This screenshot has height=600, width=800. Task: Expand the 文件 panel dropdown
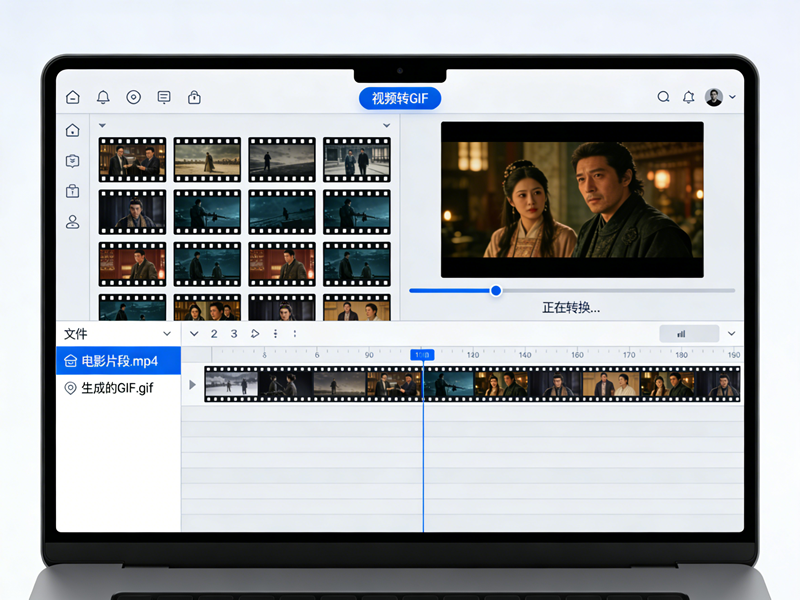click(167, 334)
